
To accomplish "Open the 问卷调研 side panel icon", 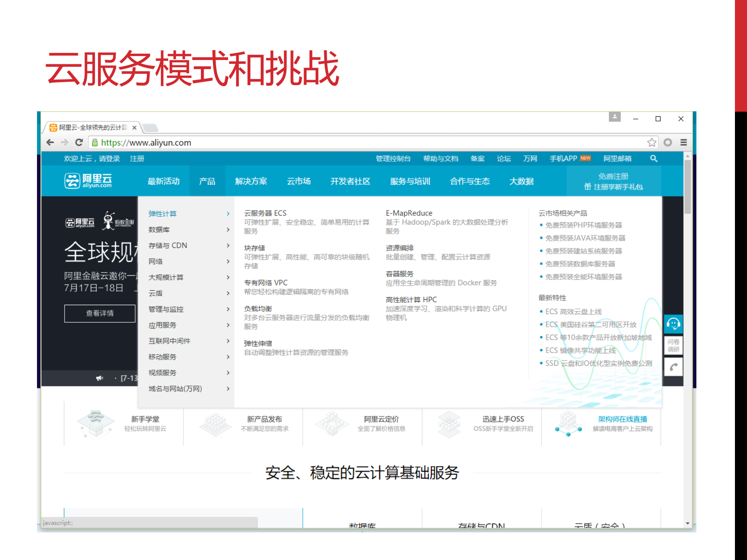I will pyautogui.click(x=673, y=345).
